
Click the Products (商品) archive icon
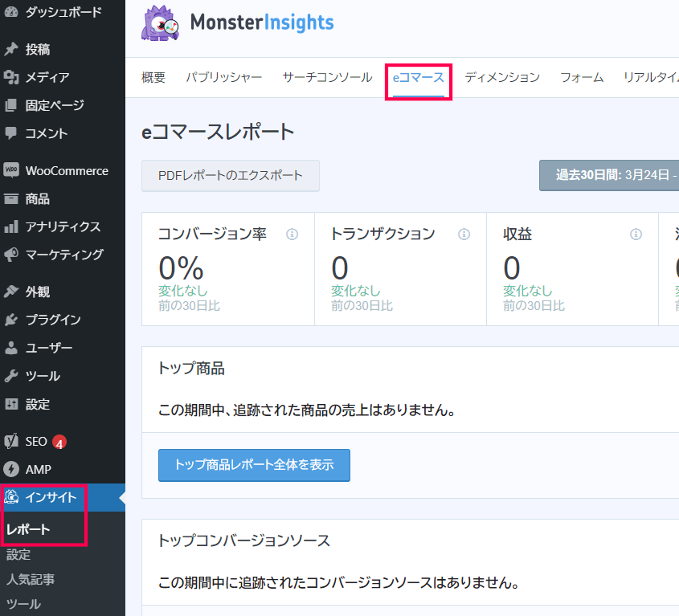pos(11,198)
